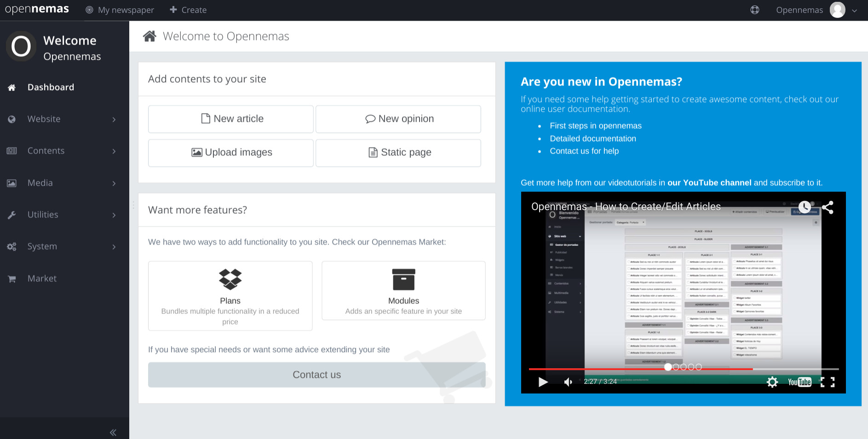Click the Contact us button

(x=317, y=375)
